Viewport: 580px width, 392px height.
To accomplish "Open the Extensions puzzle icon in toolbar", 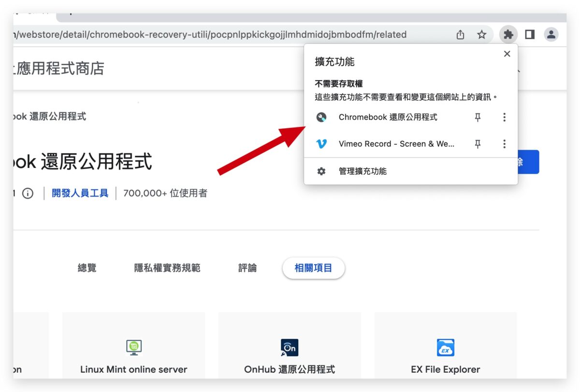I will tap(508, 35).
